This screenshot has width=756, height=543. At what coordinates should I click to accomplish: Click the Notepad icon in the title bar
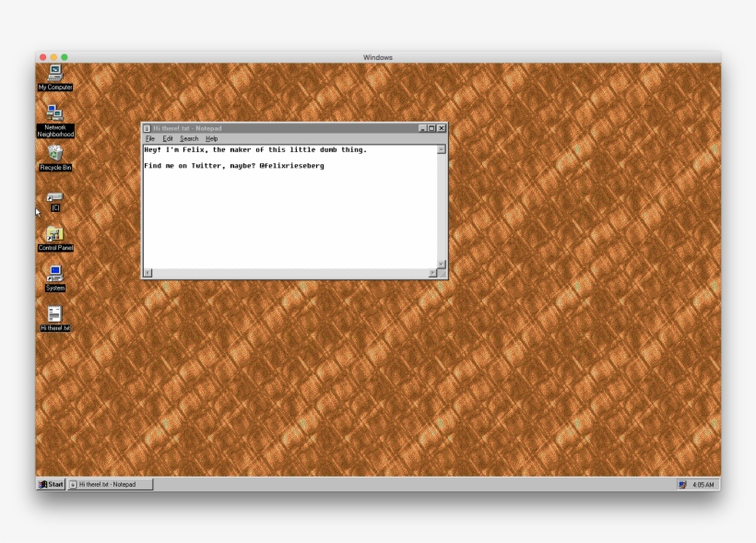[x=148, y=128]
